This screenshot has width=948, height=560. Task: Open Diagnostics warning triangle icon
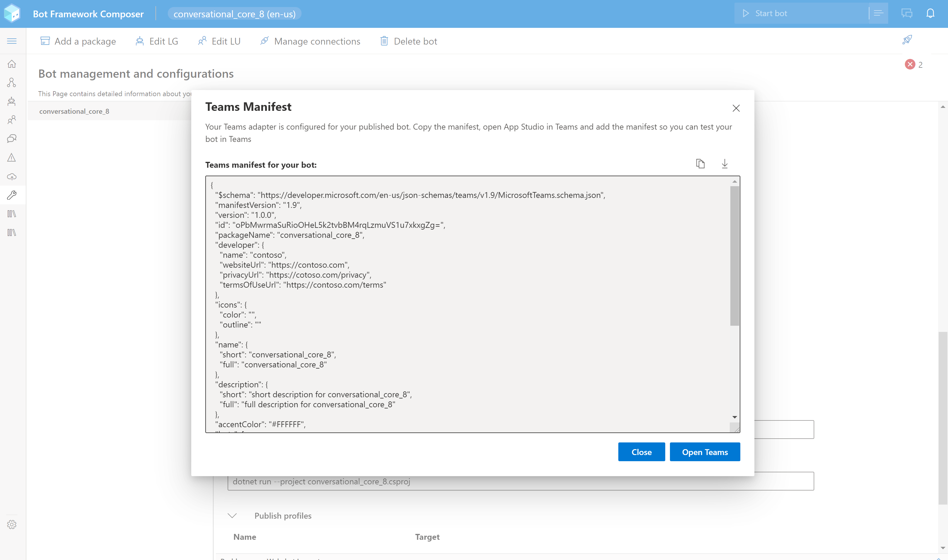pos(12,157)
